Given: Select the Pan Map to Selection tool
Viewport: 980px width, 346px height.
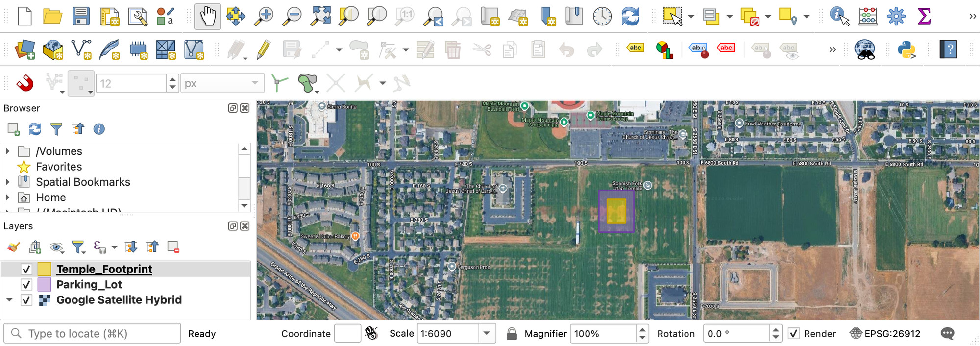Looking at the screenshot, I should click(x=236, y=16).
